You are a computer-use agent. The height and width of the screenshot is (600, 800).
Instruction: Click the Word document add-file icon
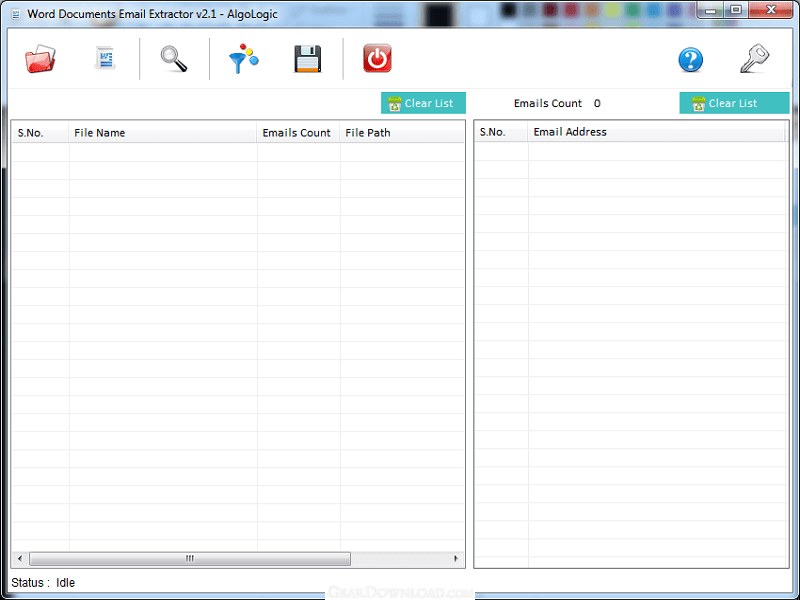pyautogui.click(x=106, y=59)
